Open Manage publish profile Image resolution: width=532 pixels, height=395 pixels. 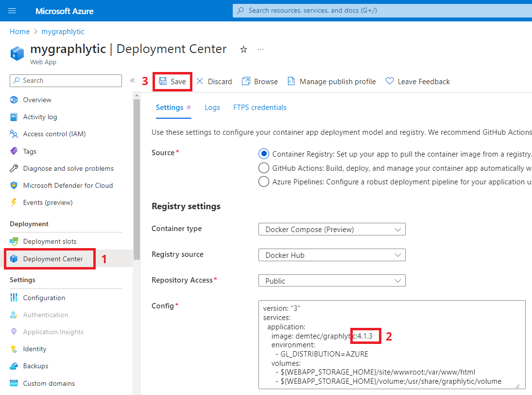pyautogui.click(x=332, y=82)
